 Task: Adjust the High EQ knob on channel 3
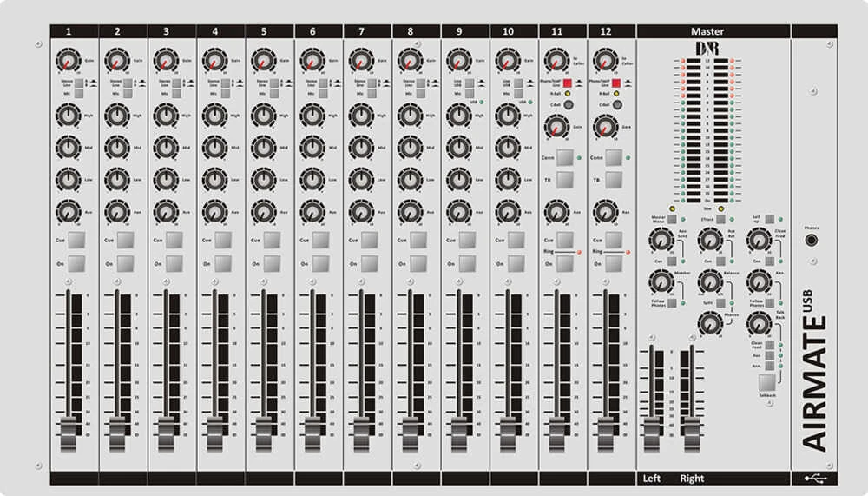point(165,116)
